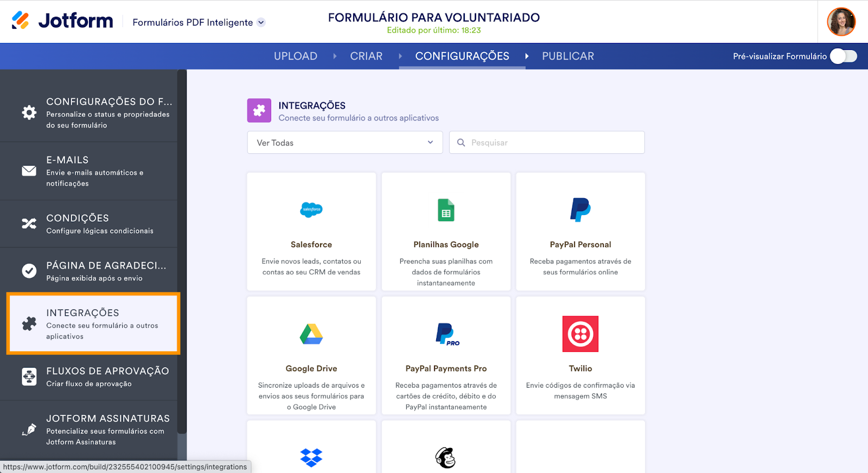The height and width of the screenshot is (473, 868).
Task: Open Fluxos de Aprovação sidebar section
Action: (x=89, y=377)
